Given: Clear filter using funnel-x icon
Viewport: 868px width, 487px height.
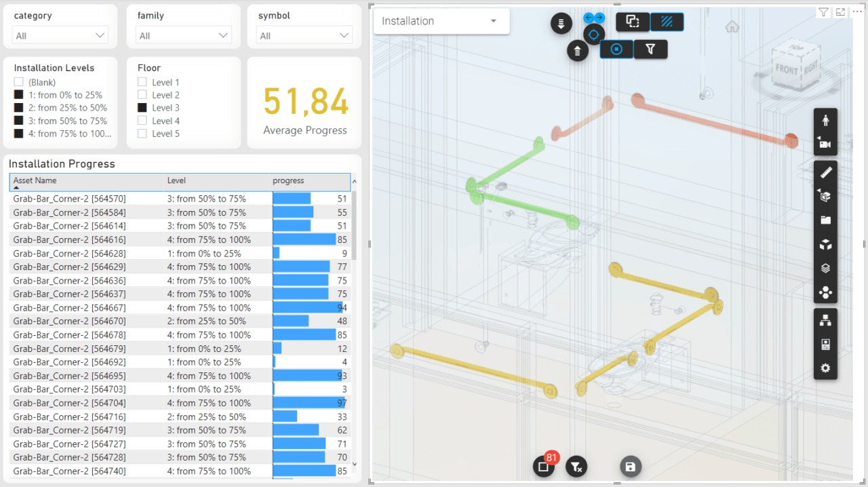Looking at the screenshot, I should click(576, 467).
